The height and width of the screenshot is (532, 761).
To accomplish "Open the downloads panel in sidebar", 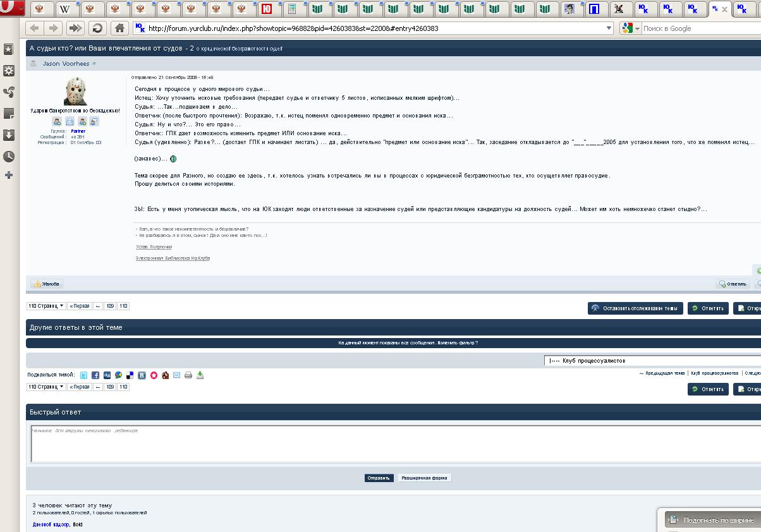I will pyautogui.click(x=9, y=135).
